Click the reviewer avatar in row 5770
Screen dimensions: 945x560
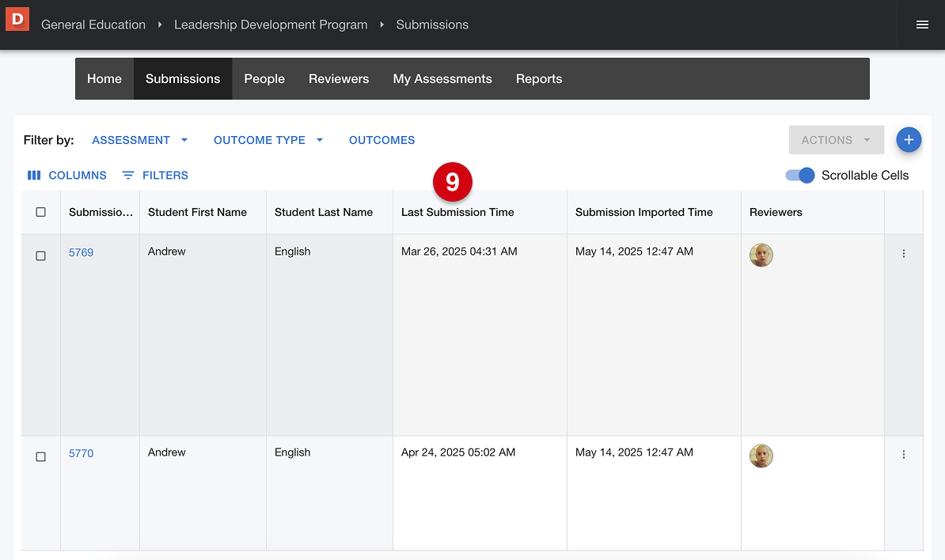pyautogui.click(x=761, y=456)
